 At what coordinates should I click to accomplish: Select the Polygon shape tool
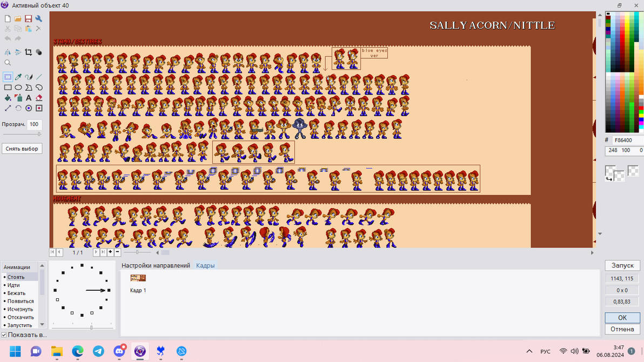pos(28,88)
